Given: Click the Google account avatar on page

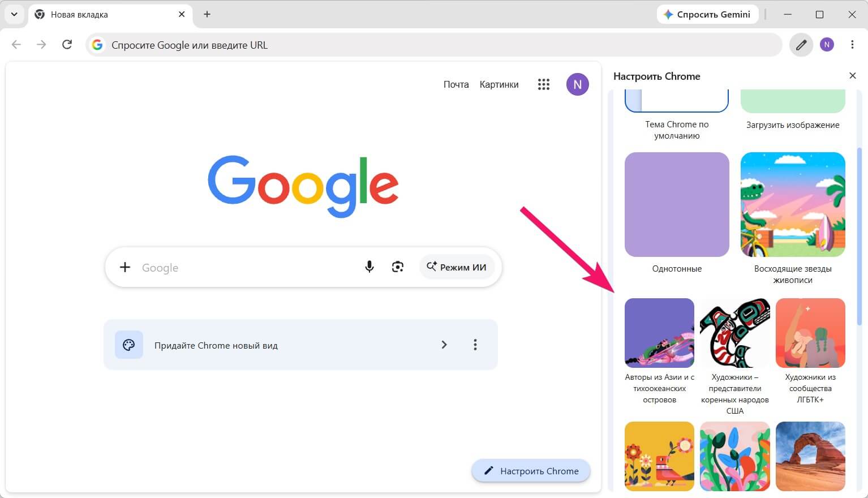Looking at the screenshot, I should [578, 84].
